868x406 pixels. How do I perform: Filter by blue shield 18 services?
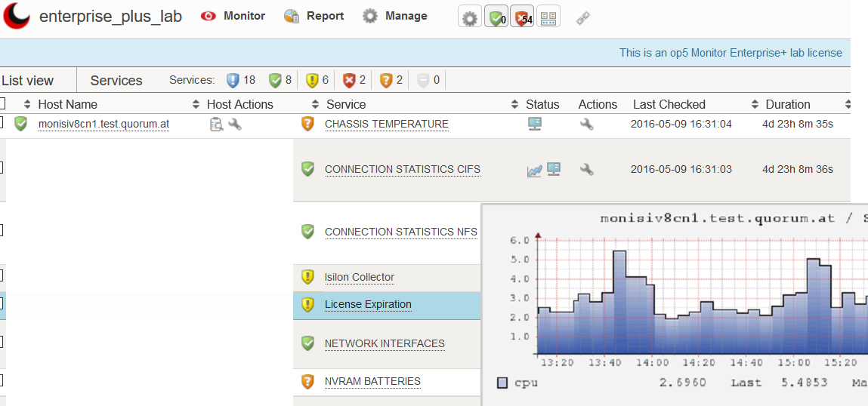point(241,80)
